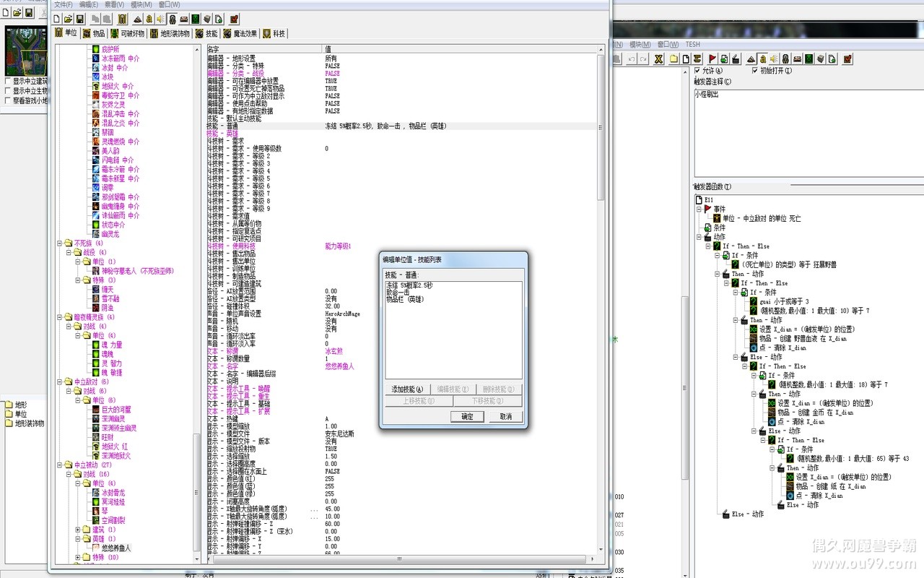Click Test Map icon in object editor toolbar
Image resolution: width=924 pixels, height=578 pixels.
click(x=235, y=19)
